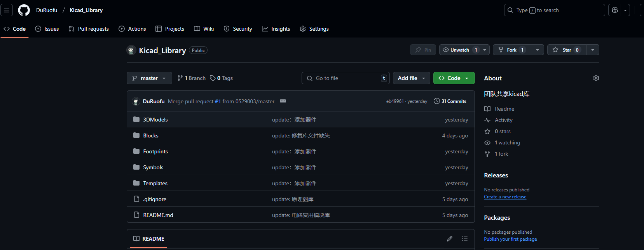The width and height of the screenshot is (644, 250).
Task: Expand the master branch dropdown
Action: [149, 78]
